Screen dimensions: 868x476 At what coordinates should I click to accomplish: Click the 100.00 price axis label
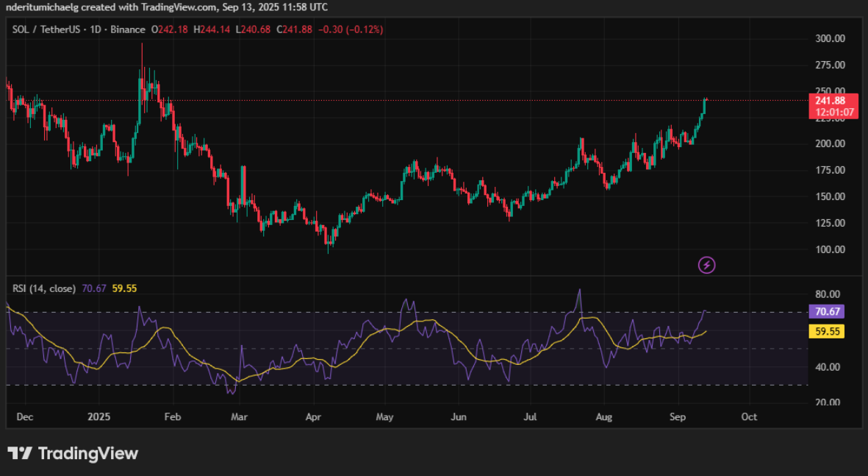click(x=830, y=249)
